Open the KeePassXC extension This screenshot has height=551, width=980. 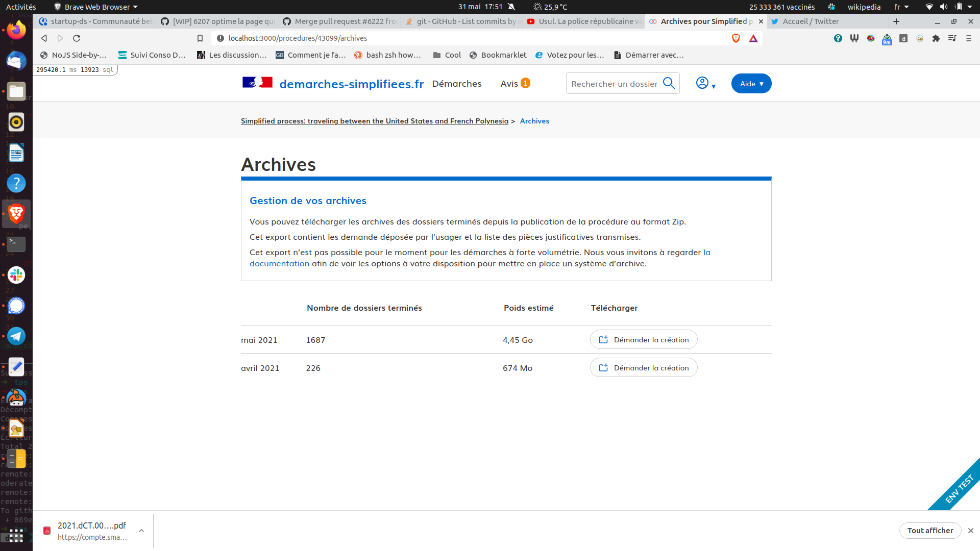838,38
